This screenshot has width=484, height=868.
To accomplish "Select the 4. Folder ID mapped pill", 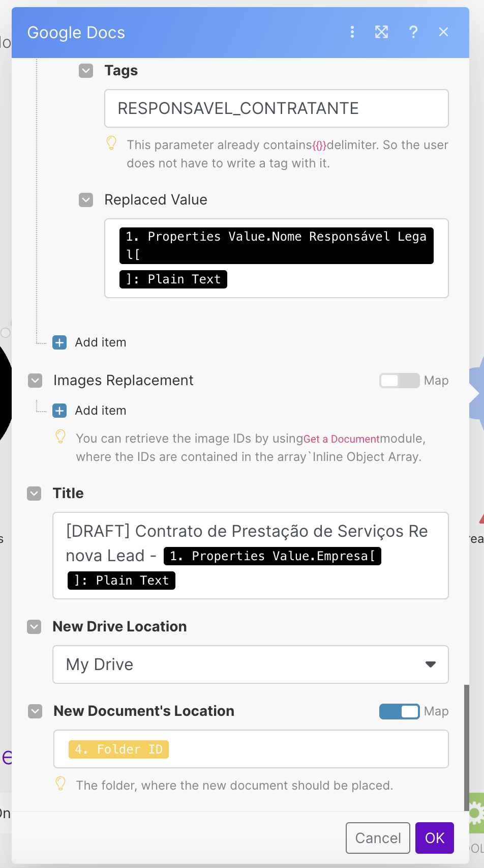I will [118, 749].
